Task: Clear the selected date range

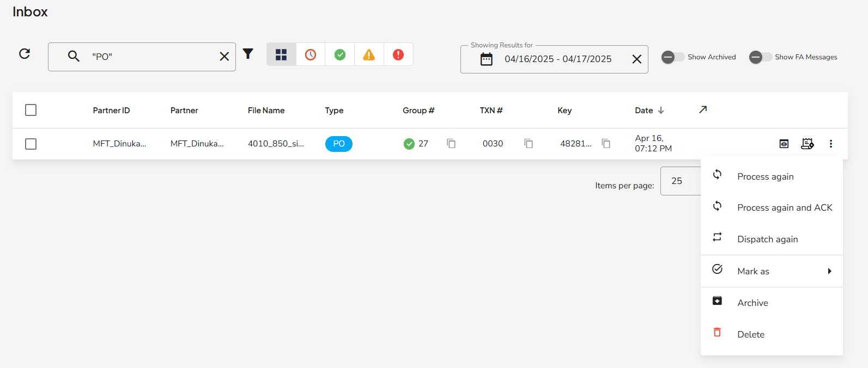Action: [636, 59]
